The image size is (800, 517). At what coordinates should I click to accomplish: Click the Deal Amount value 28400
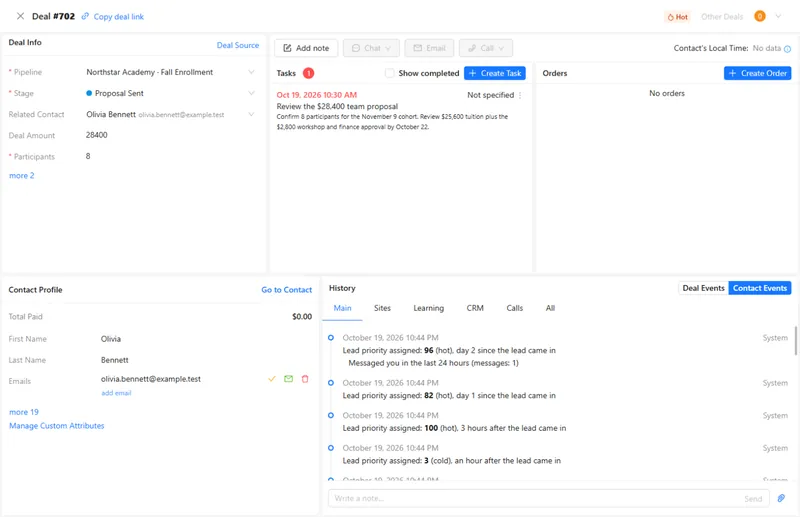pos(96,135)
